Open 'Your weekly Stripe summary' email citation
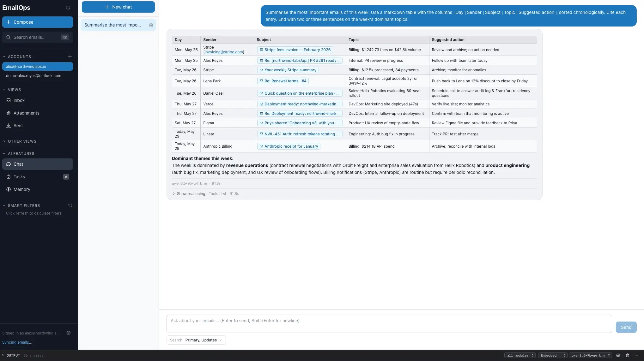 (288, 70)
